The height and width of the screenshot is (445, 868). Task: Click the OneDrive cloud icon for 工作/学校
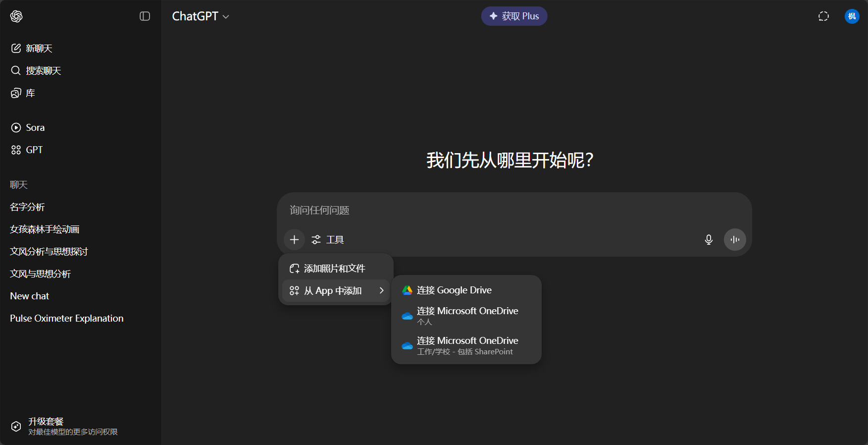(407, 345)
